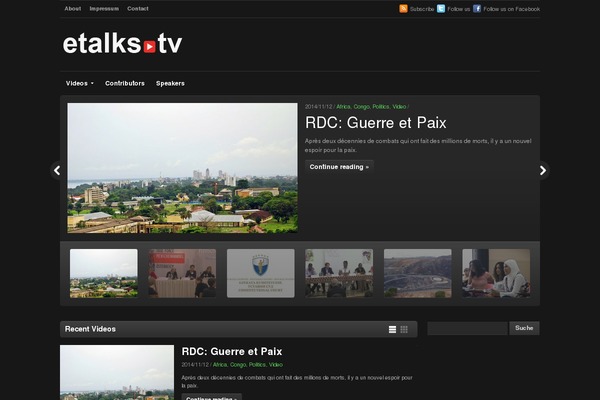Click the Recent Videos heading
600x400 pixels.
[90, 329]
